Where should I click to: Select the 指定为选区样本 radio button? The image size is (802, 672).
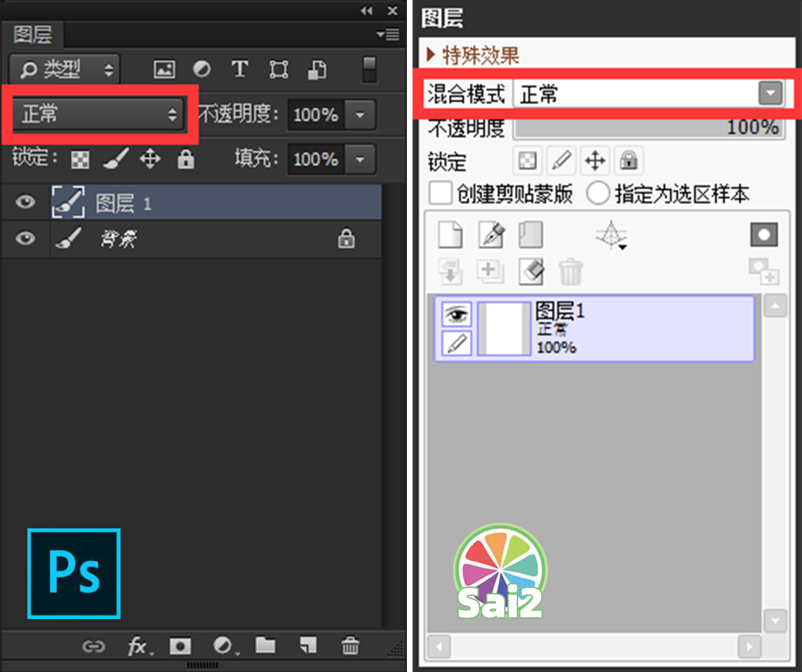coord(598,194)
